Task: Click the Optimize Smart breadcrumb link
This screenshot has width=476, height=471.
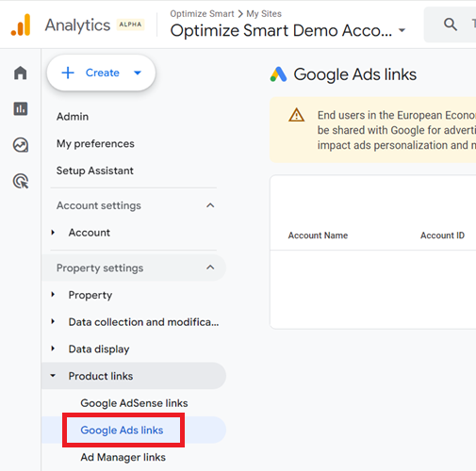Action: point(202,14)
